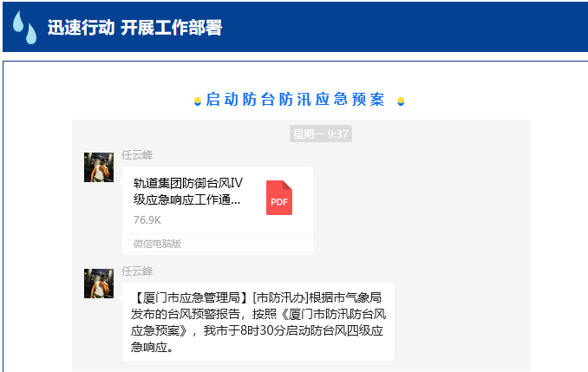Screen dimensions: 588x372
Task: Click 任云峰's avatar beside the PDF message
Action: click(99, 167)
